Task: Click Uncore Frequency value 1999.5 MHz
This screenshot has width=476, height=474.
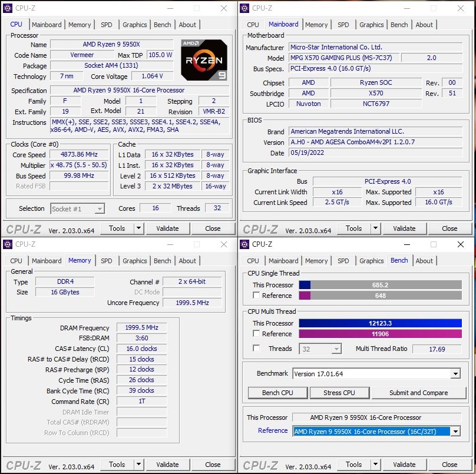Action: point(192,303)
